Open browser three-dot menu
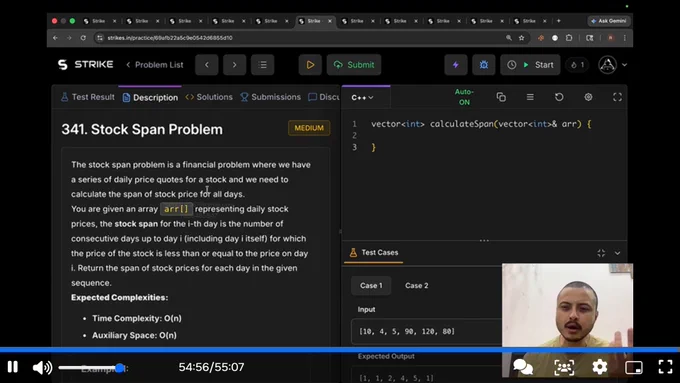 (624, 38)
